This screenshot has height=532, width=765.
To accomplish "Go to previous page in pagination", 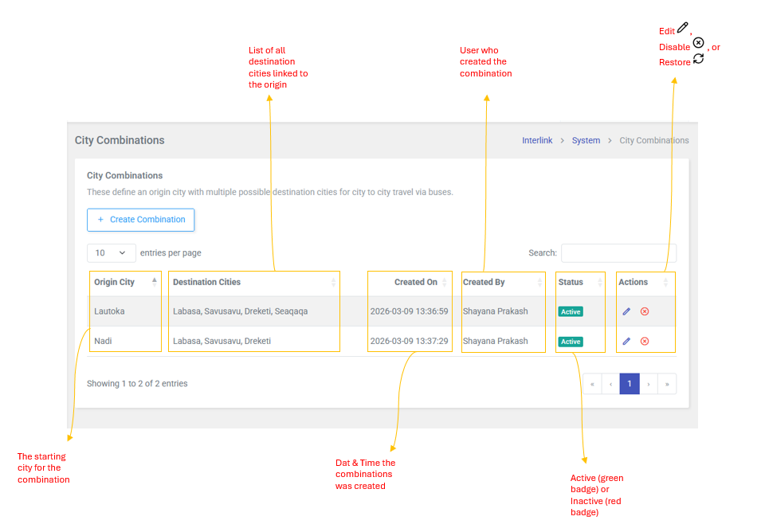I will (610, 384).
